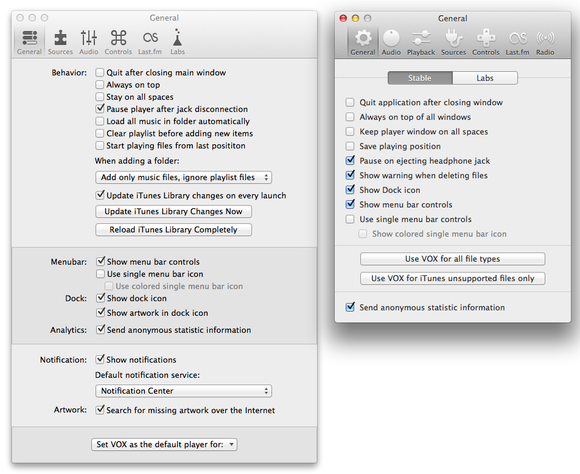Toggle left window anonymous statistic checkbox

click(x=100, y=329)
